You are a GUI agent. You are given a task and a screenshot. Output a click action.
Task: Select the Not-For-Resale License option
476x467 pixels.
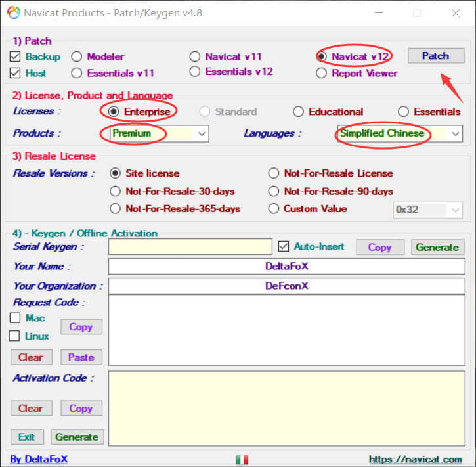point(274,173)
